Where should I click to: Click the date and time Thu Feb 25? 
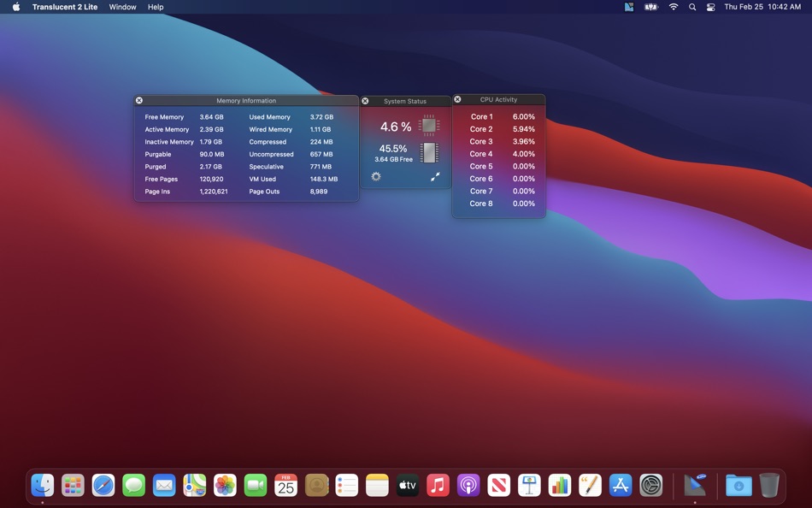click(762, 7)
